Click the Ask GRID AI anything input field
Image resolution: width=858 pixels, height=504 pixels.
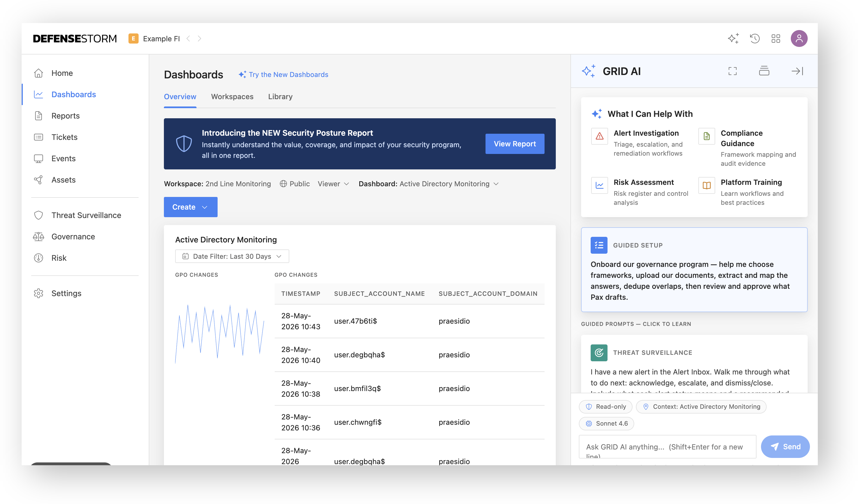[x=667, y=447]
